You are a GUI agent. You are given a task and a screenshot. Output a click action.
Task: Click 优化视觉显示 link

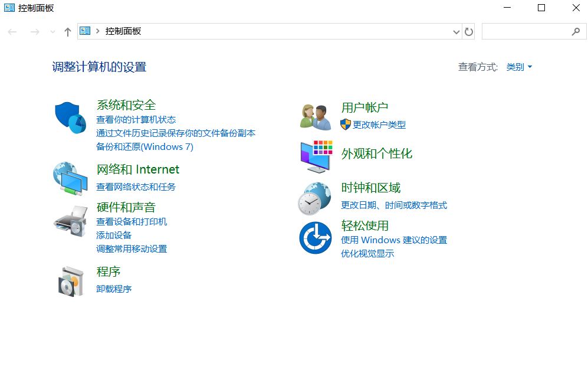click(367, 254)
